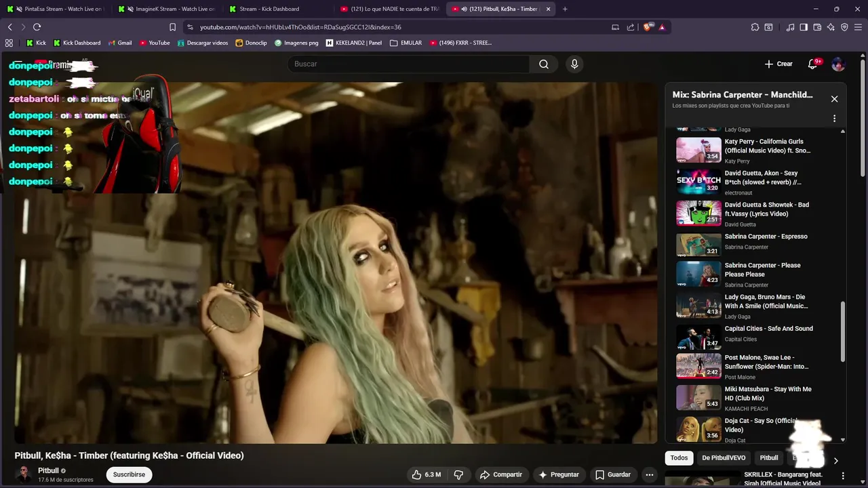Open the account avatar menu
Image resolution: width=868 pixels, height=488 pixels.
coord(838,64)
